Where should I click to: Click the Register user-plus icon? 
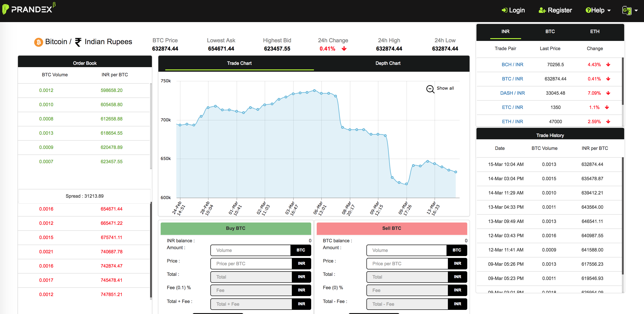[x=542, y=10]
